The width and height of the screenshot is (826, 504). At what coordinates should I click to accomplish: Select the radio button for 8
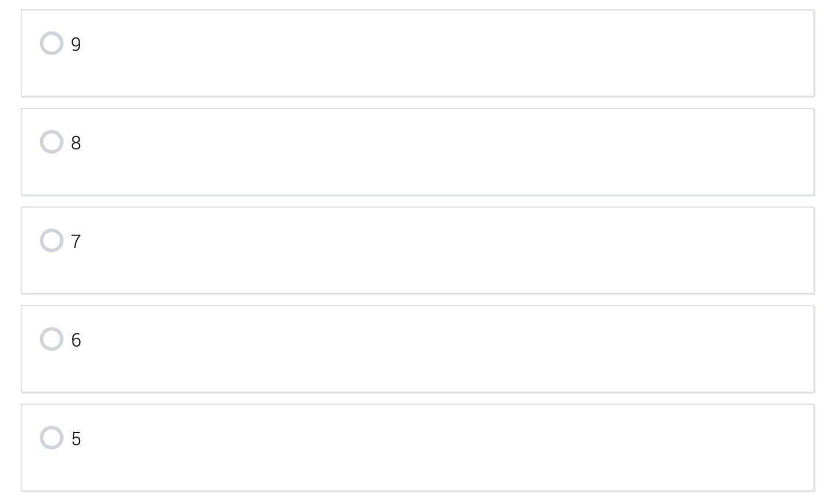[x=51, y=142]
